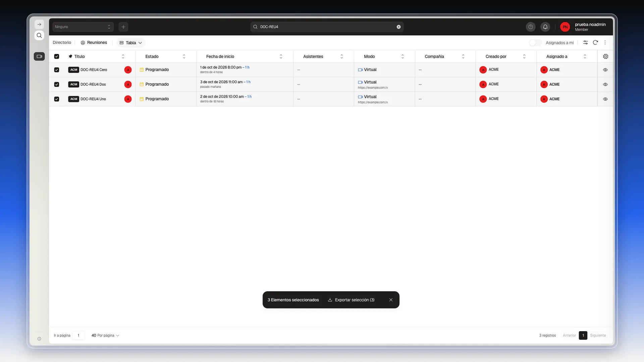Uncheck the select-all header checkbox

[57, 56]
